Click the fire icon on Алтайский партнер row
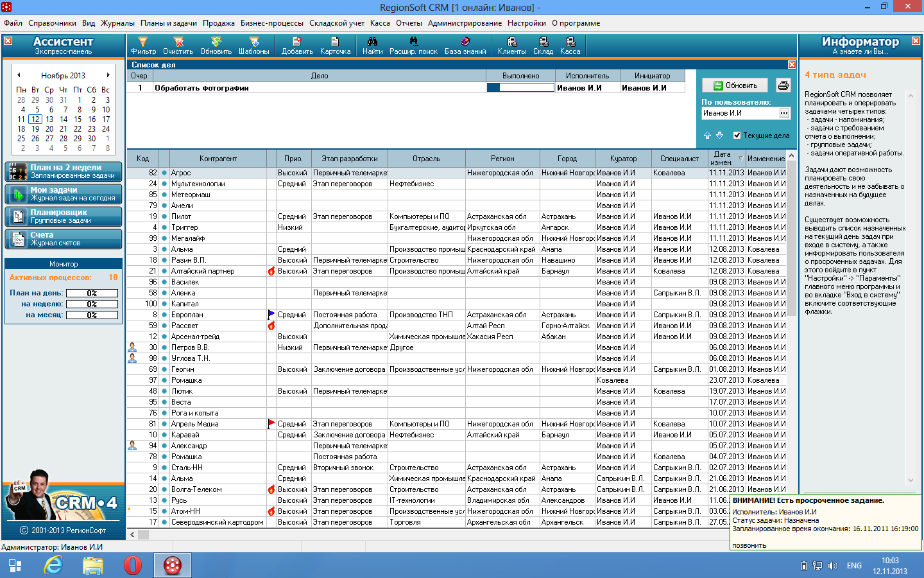 coord(271,271)
